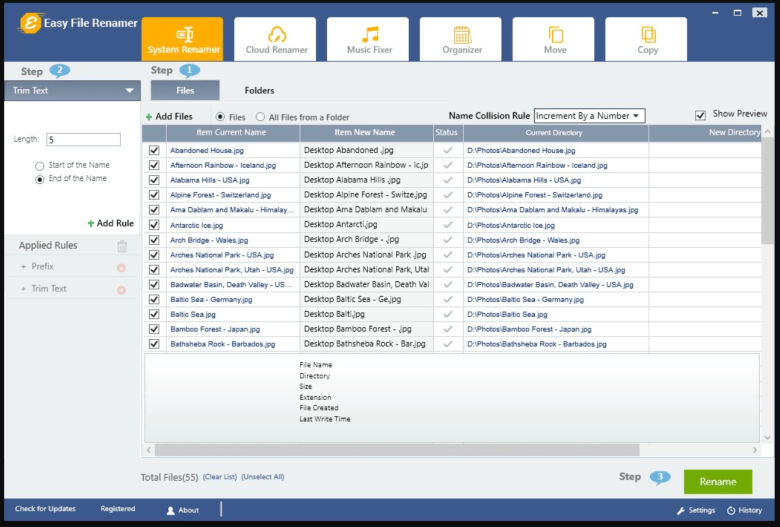Select file name Baltic Sea - Germany.jpg

(x=211, y=300)
